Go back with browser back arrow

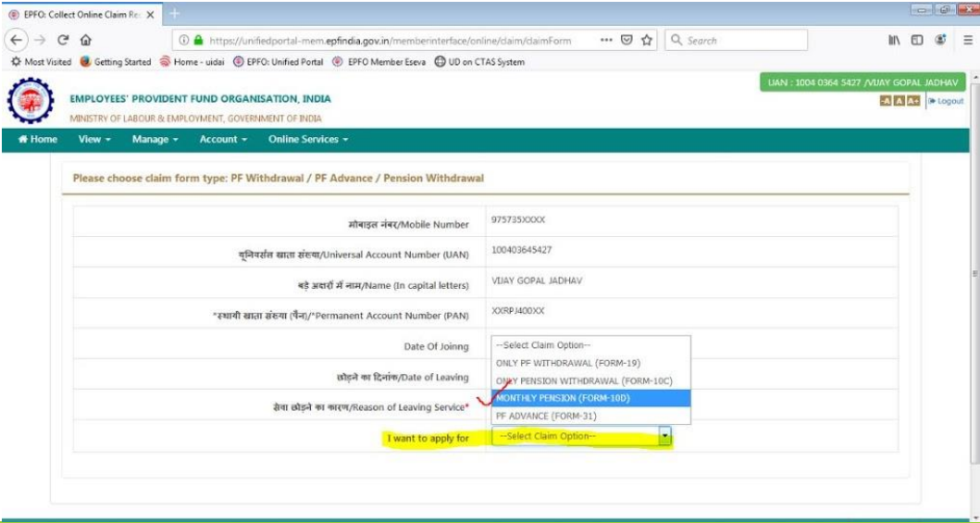pyautogui.click(x=17, y=40)
